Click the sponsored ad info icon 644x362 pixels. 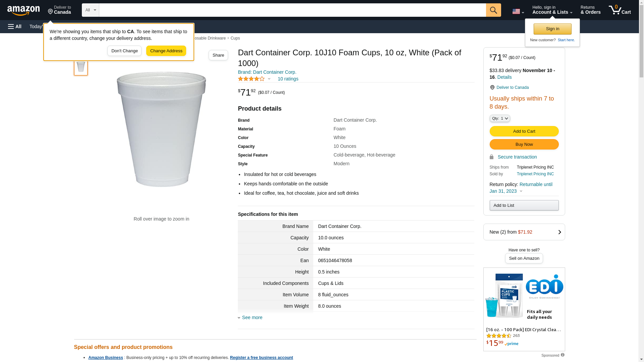(x=562, y=355)
